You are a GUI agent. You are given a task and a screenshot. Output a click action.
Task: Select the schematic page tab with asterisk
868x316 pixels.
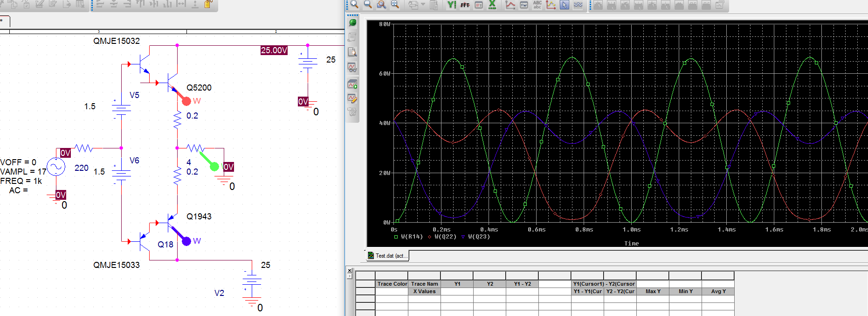coord(4,21)
